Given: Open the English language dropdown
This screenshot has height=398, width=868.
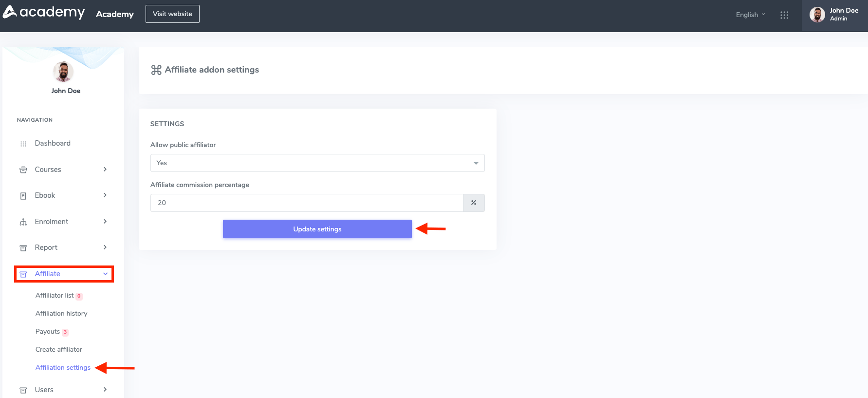Looking at the screenshot, I should (x=750, y=15).
